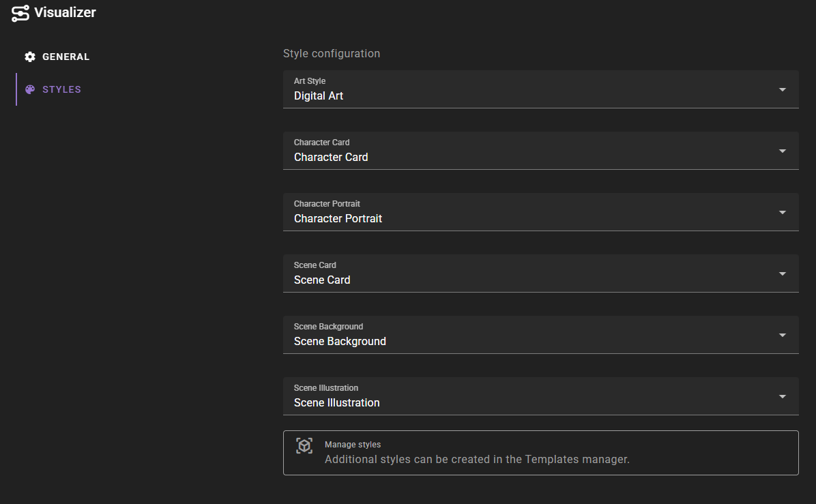Expand the Character Card dropdown arrow
The width and height of the screenshot is (816, 504).
(x=782, y=151)
